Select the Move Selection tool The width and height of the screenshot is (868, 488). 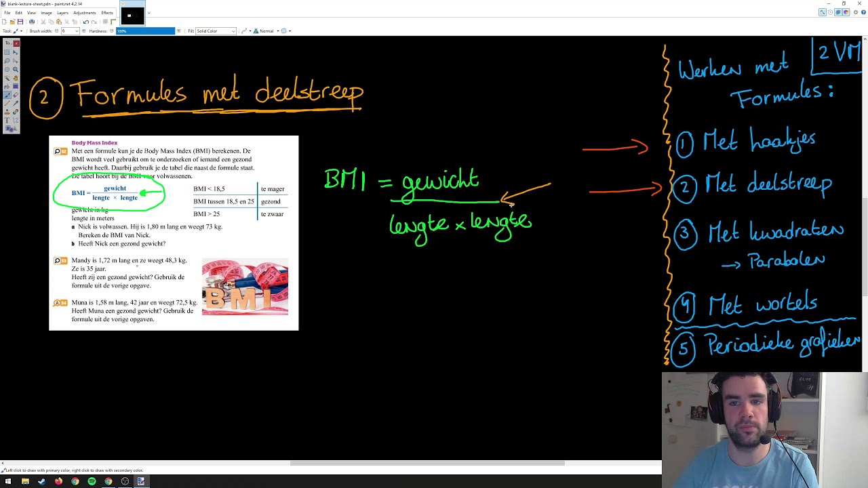tap(15, 61)
